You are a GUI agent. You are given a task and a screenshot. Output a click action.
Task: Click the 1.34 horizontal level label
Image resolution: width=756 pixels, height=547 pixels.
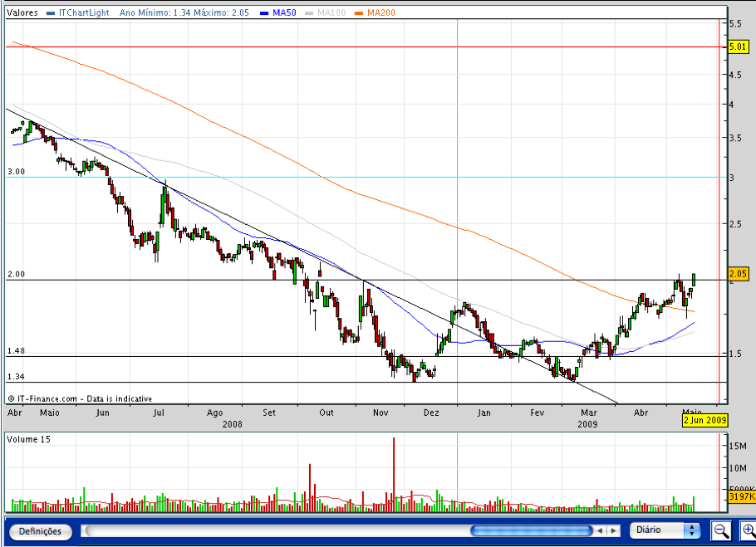click(16, 377)
